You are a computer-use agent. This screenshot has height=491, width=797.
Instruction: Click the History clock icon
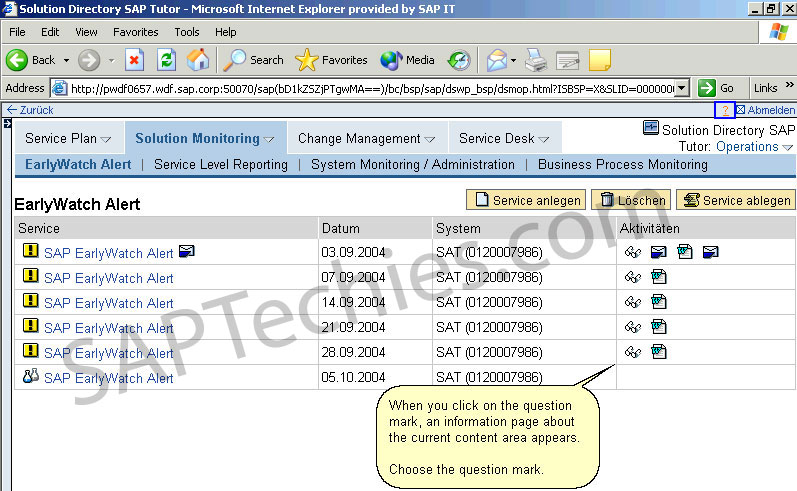(x=459, y=60)
